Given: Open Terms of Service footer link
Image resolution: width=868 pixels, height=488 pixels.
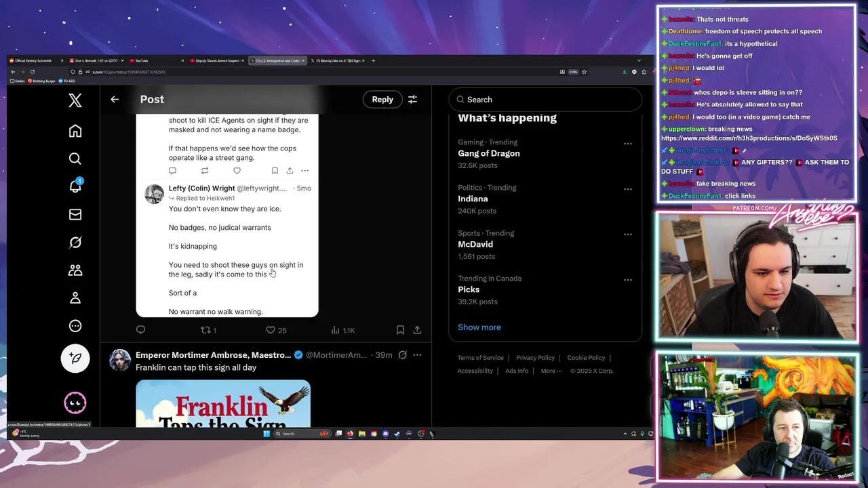Looking at the screenshot, I should [480, 358].
